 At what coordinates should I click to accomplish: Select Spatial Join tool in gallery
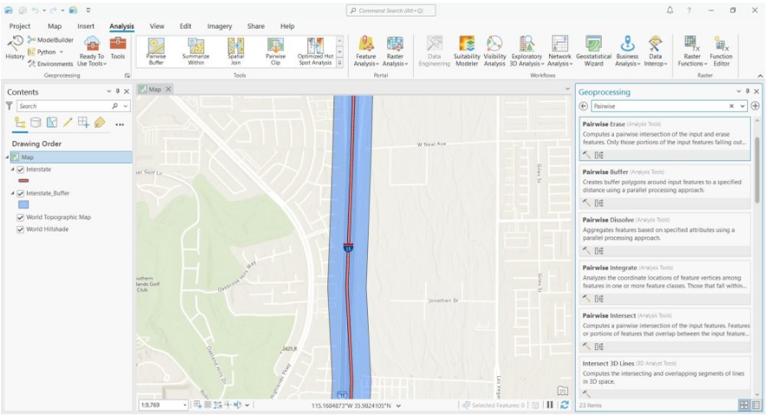point(236,51)
